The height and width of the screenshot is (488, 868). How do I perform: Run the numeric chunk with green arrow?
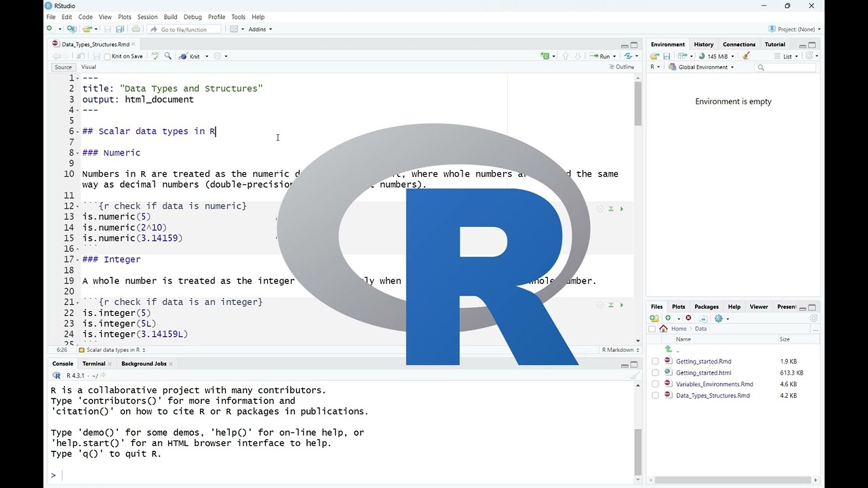tap(622, 209)
